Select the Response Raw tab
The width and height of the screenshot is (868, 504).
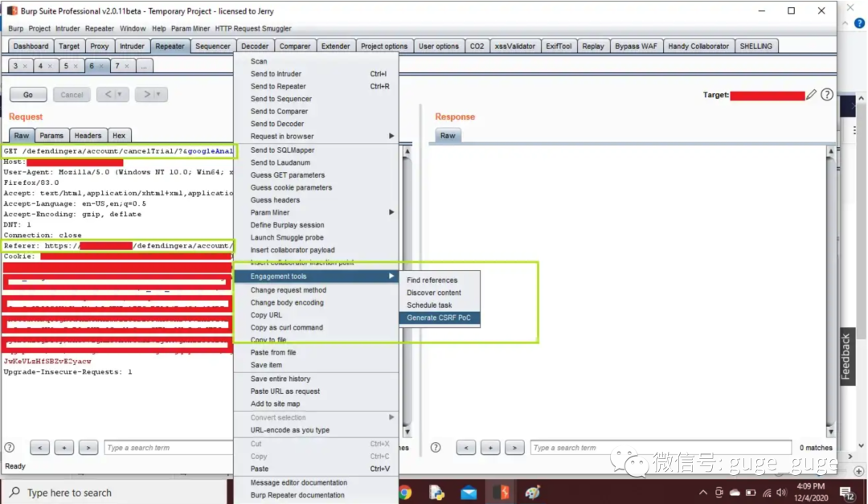448,136
